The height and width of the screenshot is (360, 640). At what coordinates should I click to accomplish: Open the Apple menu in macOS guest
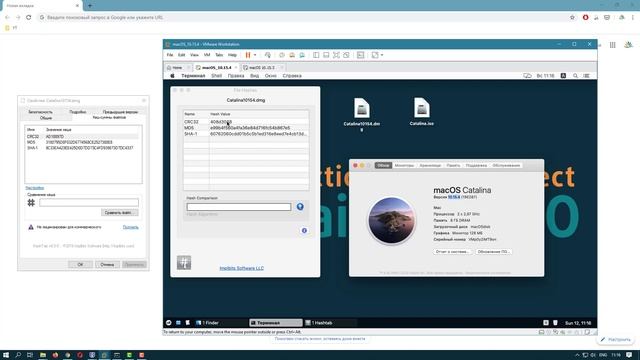(172, 76)
